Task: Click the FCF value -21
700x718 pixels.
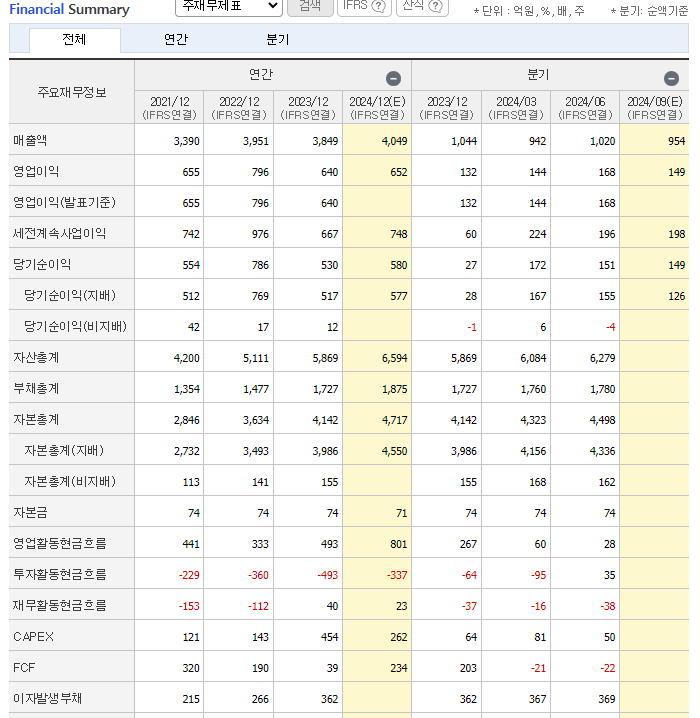Action: tap(538, 669)
